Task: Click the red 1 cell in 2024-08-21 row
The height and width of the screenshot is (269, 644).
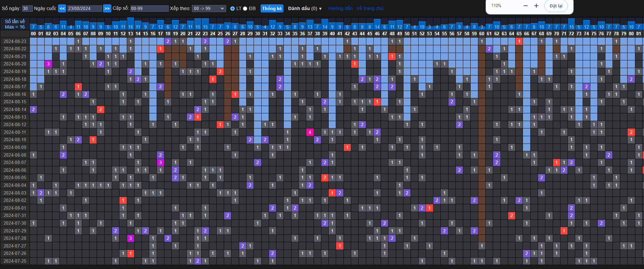Action: coord(392,56)
